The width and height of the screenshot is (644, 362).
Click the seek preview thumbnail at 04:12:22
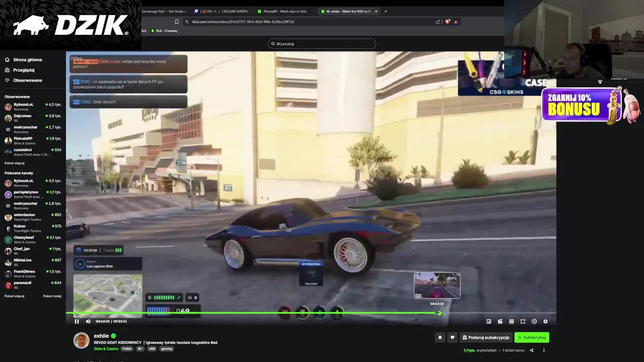(437, 285)
